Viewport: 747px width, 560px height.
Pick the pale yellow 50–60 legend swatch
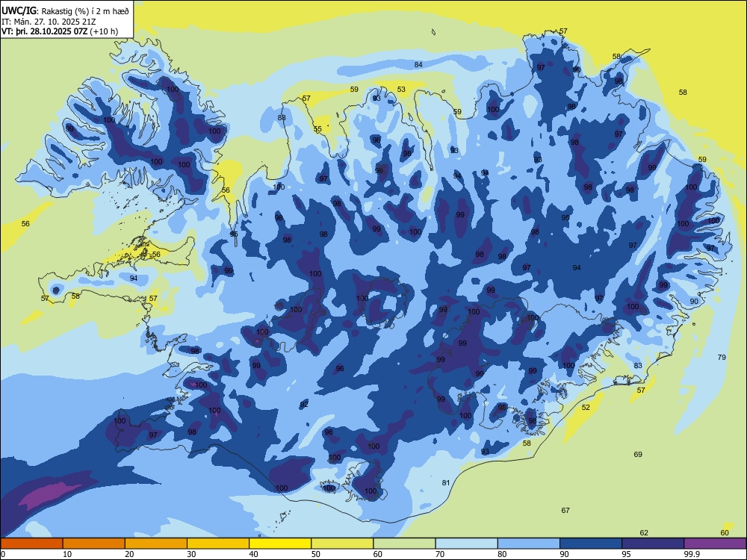342,544
